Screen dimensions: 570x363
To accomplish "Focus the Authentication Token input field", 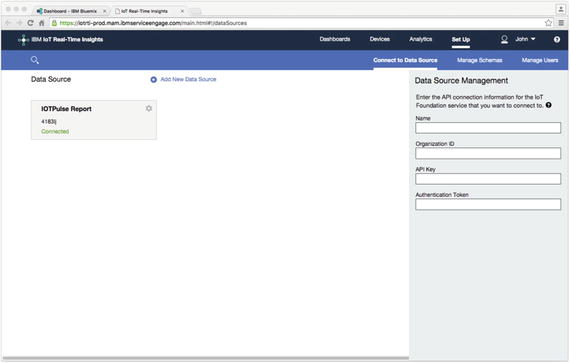I will (488, 204).
